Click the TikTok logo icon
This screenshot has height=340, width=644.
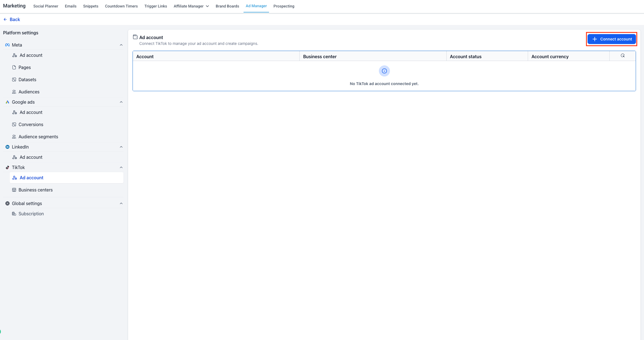point(7,167)
